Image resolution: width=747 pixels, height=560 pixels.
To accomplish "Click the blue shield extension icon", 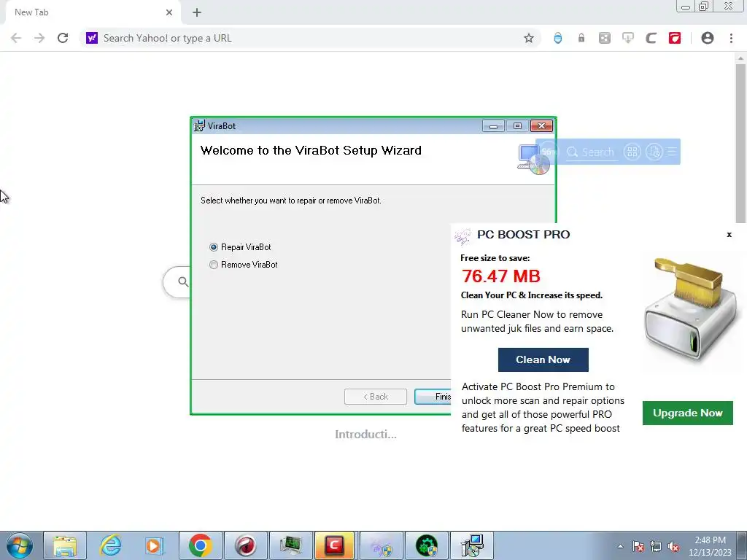I will 558,38.
